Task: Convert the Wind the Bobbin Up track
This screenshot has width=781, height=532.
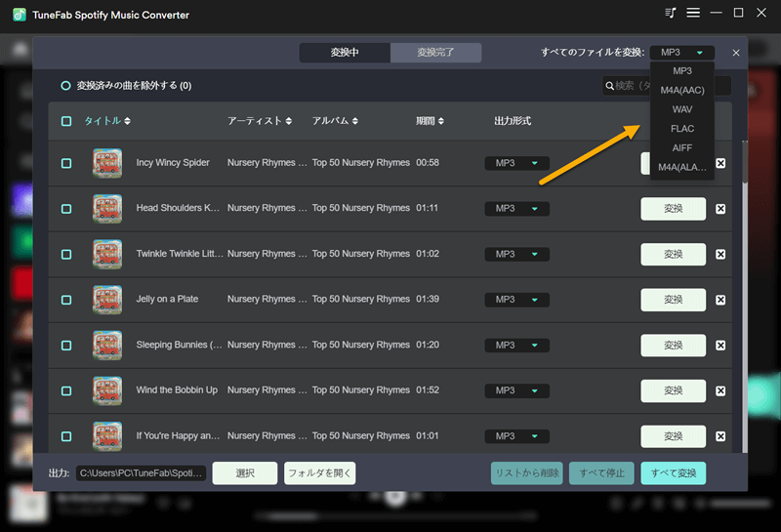Action: click(673, 391)
